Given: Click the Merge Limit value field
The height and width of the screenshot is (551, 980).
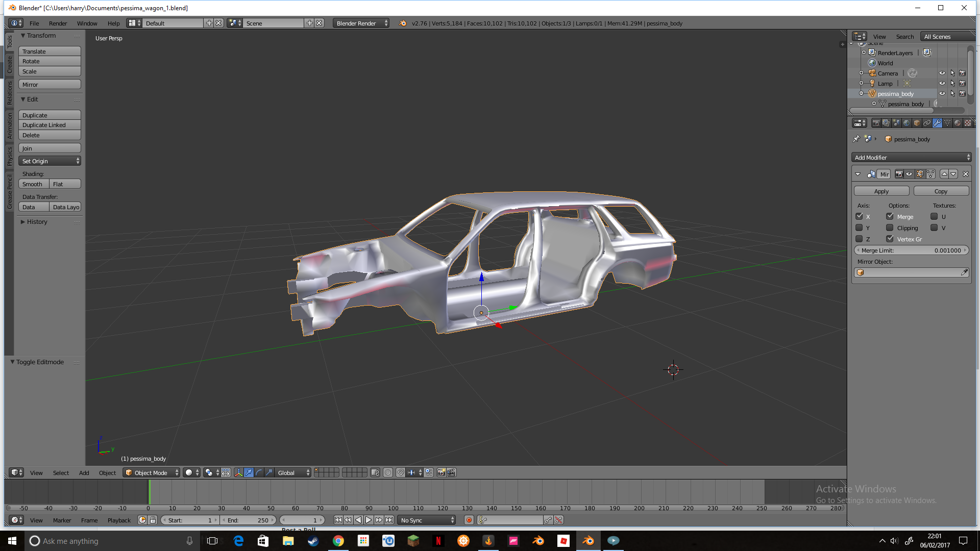Looking at the screenshot, I should point(912,251).
